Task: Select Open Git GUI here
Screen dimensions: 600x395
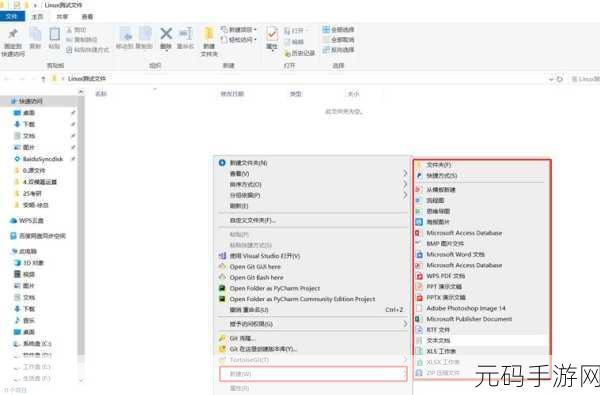Action: [255, 266]
